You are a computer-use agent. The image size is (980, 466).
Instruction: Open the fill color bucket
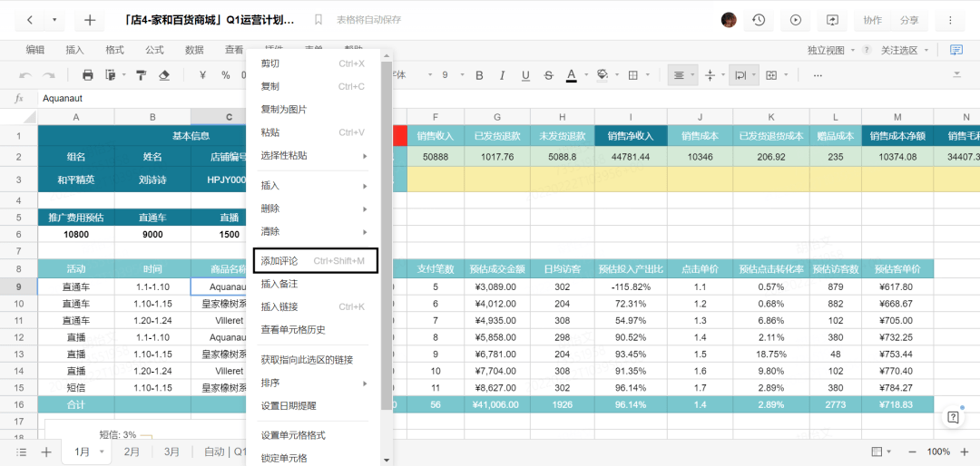click(603, 75)
